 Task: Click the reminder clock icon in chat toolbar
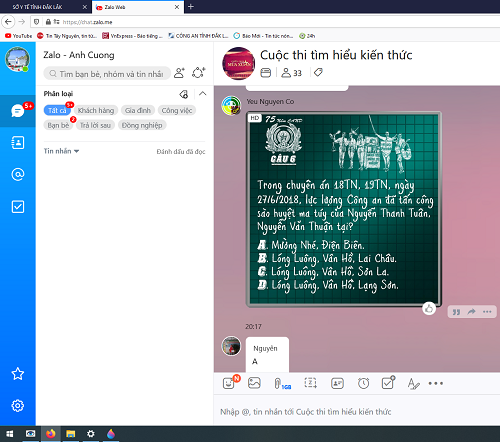coord(363,383)
